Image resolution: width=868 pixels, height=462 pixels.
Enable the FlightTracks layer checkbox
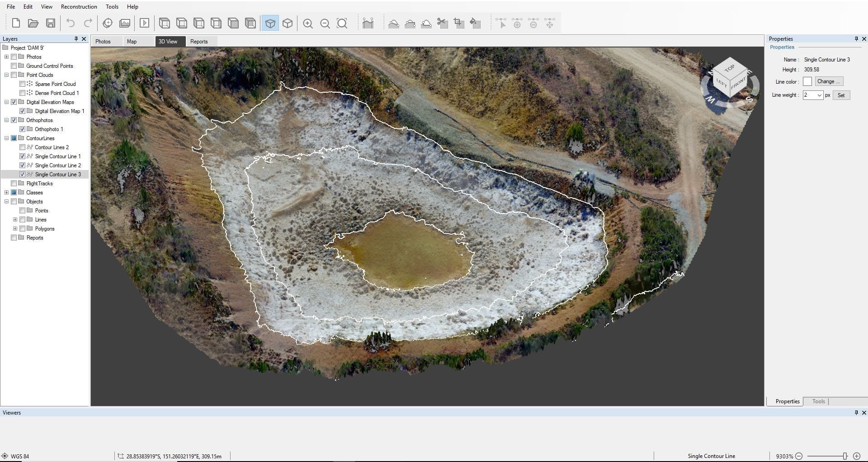(14, 184)
